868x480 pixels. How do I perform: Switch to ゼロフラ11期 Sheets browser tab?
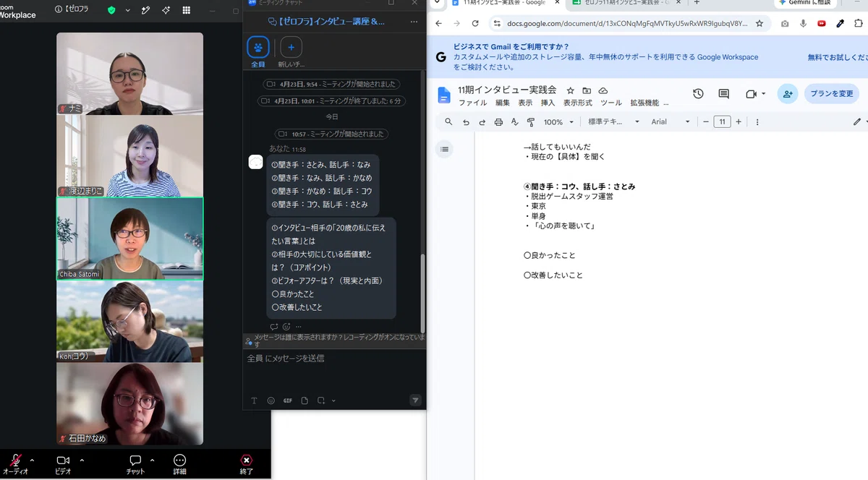point(626,3)
